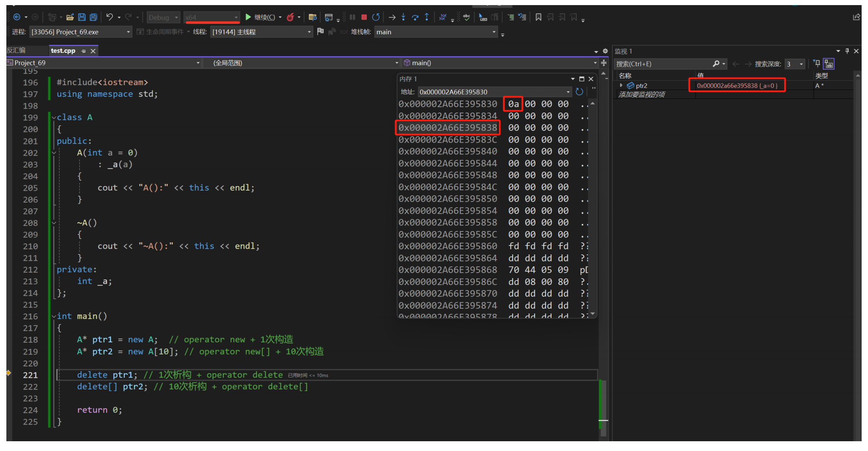Refresh memory view with the circular arrow
The width and height of the screenshot is (868, 451).
(579, 92)
